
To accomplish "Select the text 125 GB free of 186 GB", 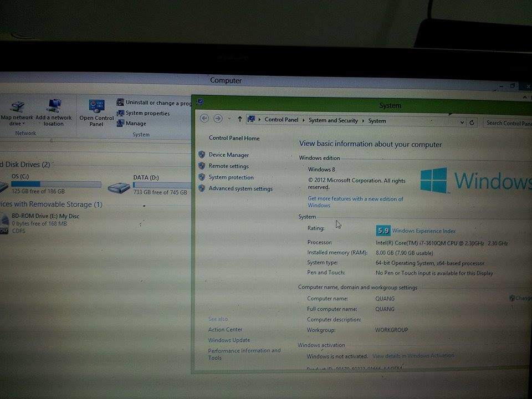I will point(38,191).
